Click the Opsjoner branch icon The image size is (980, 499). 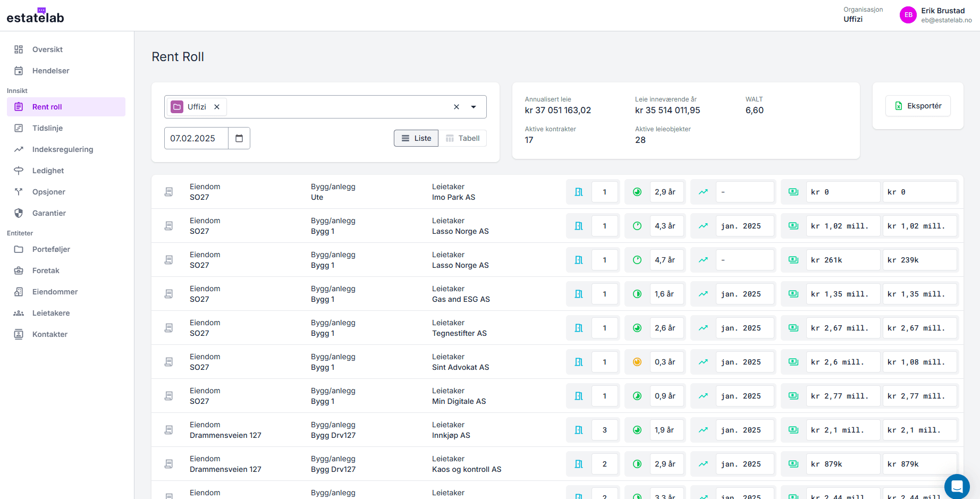click(19, 192)
